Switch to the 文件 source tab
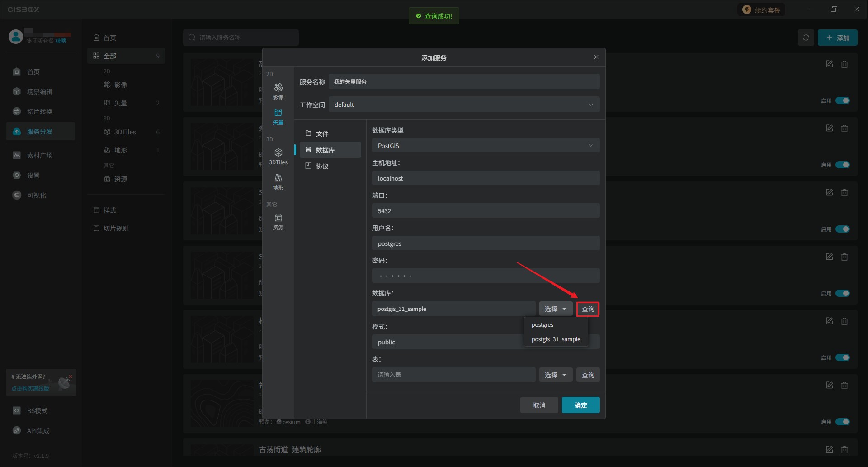868x467 pixels. [x=322, y=133]
